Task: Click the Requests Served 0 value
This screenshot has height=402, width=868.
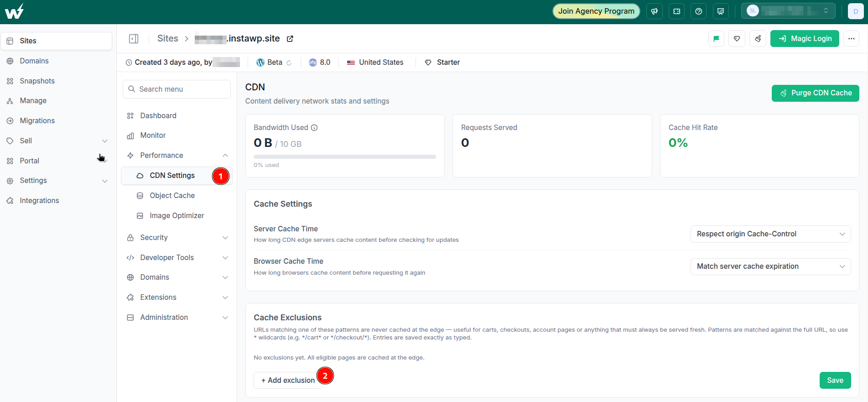Action: 465,143
